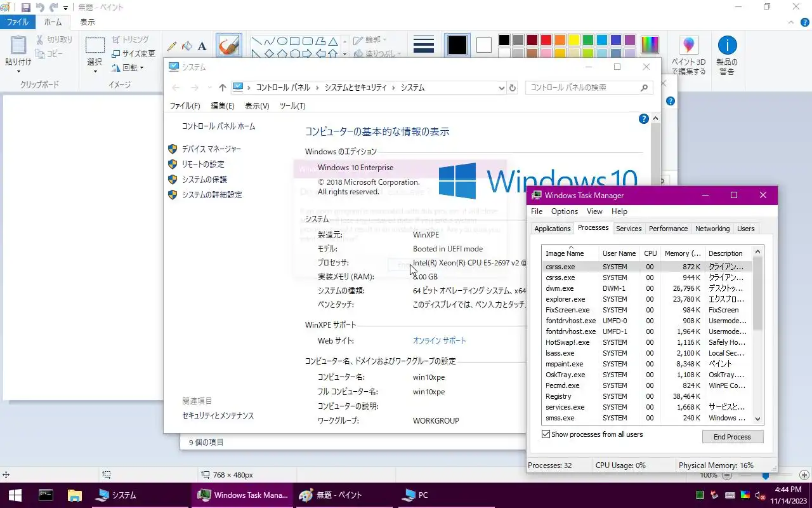The image size is (812, 508).
Task: Open the Windows Start button
Action: pyautogui.click(x=15, y=495)
